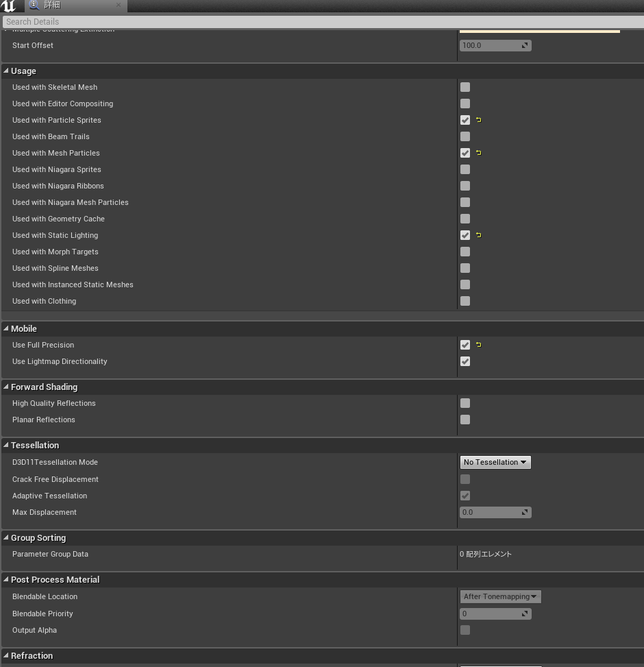644x667 pixels.
Task: Switch to the 詳細 tab
Action: click(x=75, y=5)
